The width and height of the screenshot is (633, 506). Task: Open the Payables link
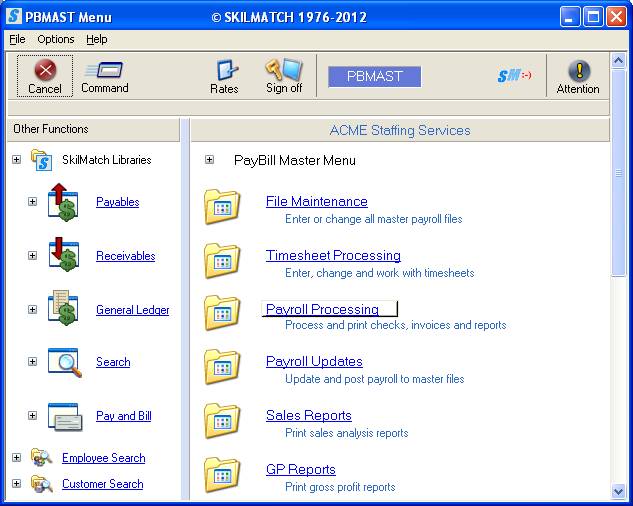point(117,202)
